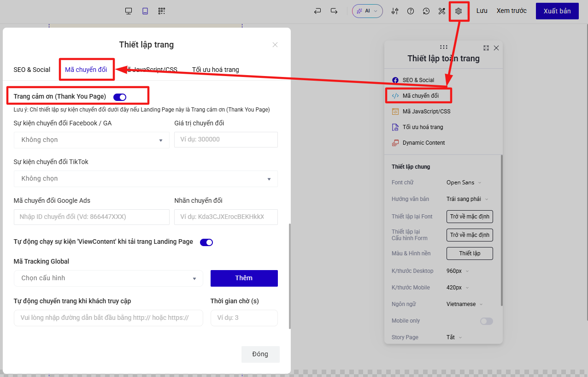Viewport: 588px width, 377px height.
Task: Click the redo arrow icon
Action: pos(334,11)
